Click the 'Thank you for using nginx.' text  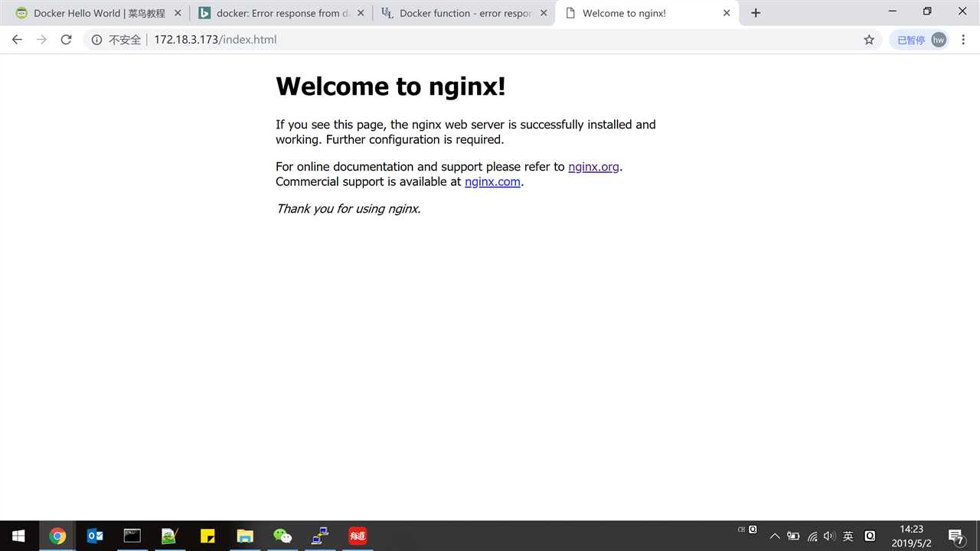click(x=348, y=208)
